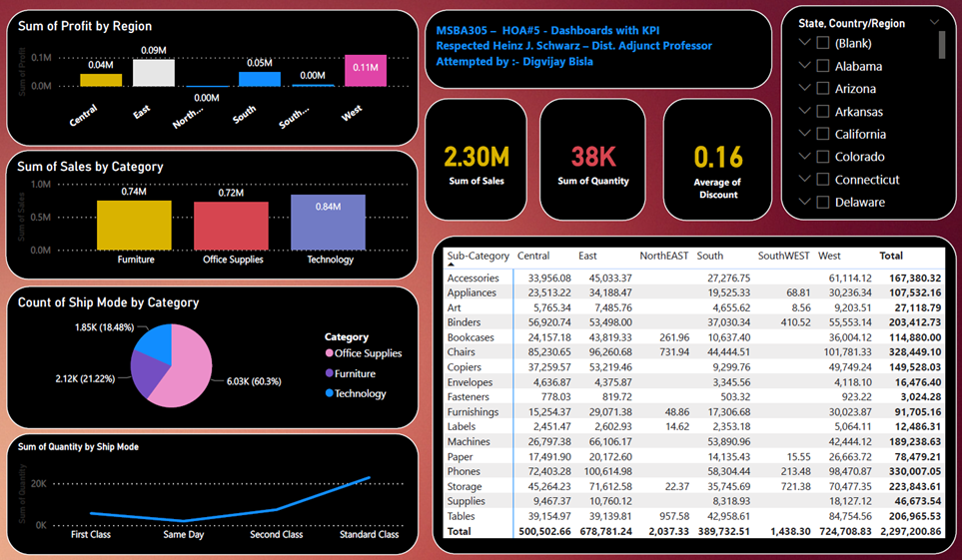This screenshot has width=962, height=560.
Task: Click the Machines row label
Action: point(469,441)
